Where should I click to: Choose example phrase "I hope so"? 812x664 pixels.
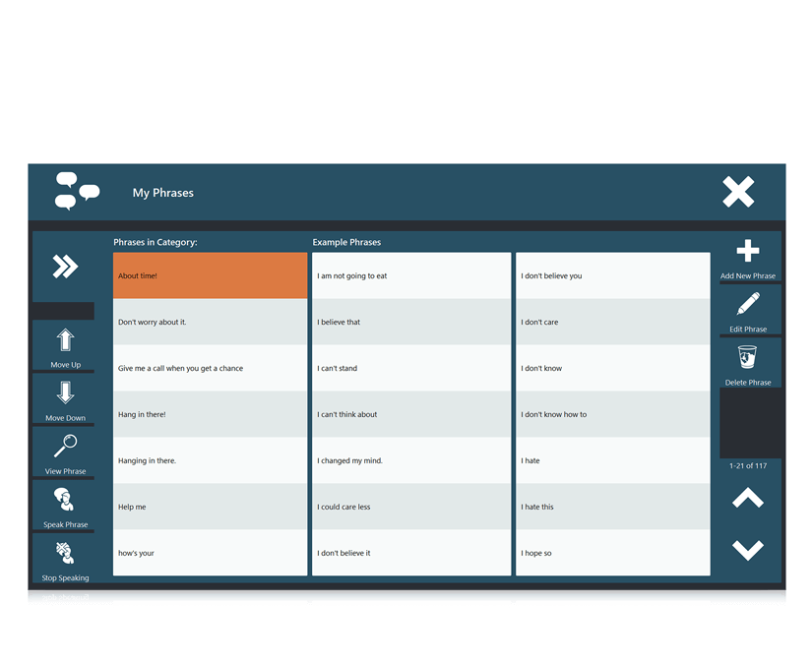pos(612,553)
